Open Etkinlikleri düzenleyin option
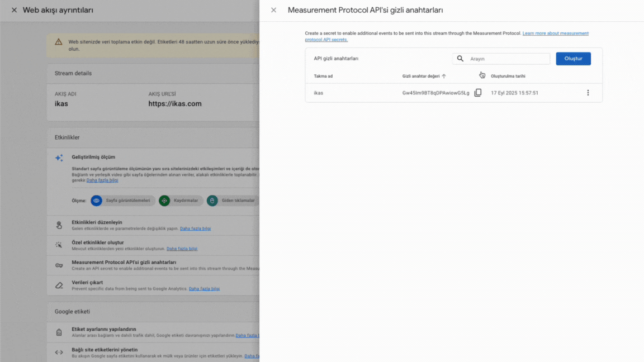The image size is (644, 362). click(97, 222)
